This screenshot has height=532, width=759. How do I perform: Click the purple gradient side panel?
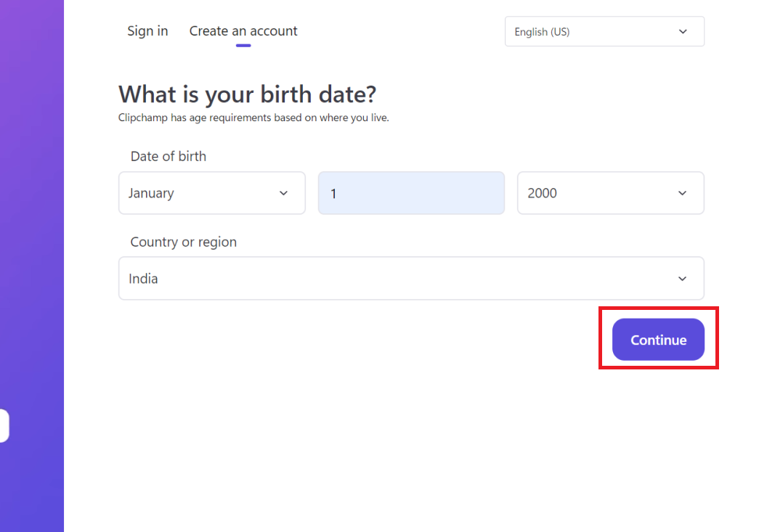coord(32,218)
